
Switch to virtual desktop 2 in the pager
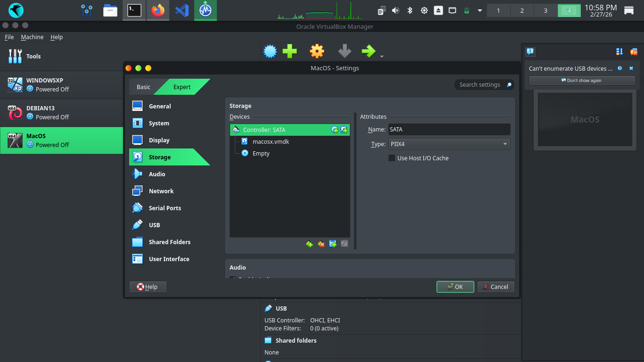(522, 10)
